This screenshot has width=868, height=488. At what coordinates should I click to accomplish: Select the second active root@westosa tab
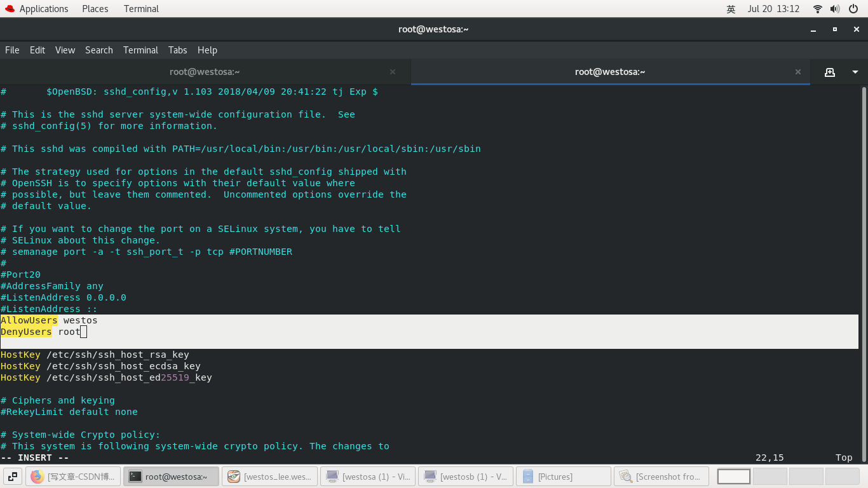(610, 72)
